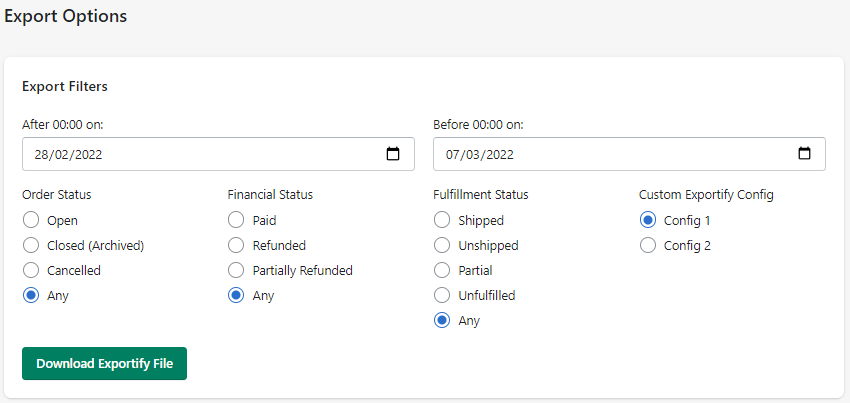Choose Config 2 exportify config
Image resolution: width=850 pixels, height=403 pixels.
click(648, 245)
